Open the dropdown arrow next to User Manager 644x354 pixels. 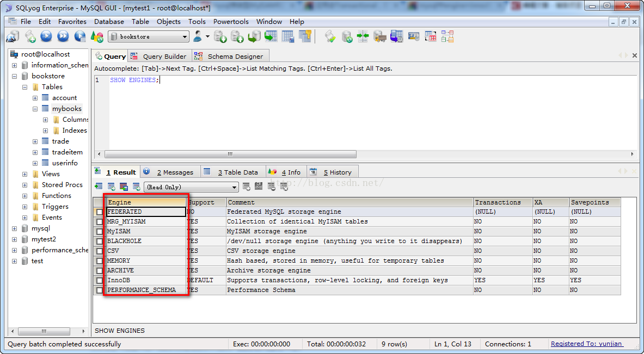(x=207, y=36)
